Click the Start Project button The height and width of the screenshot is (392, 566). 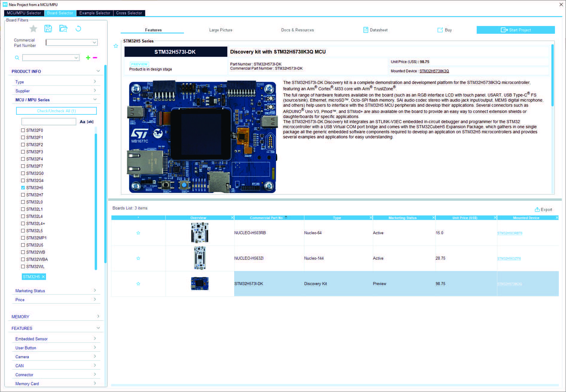click(516, 30)
